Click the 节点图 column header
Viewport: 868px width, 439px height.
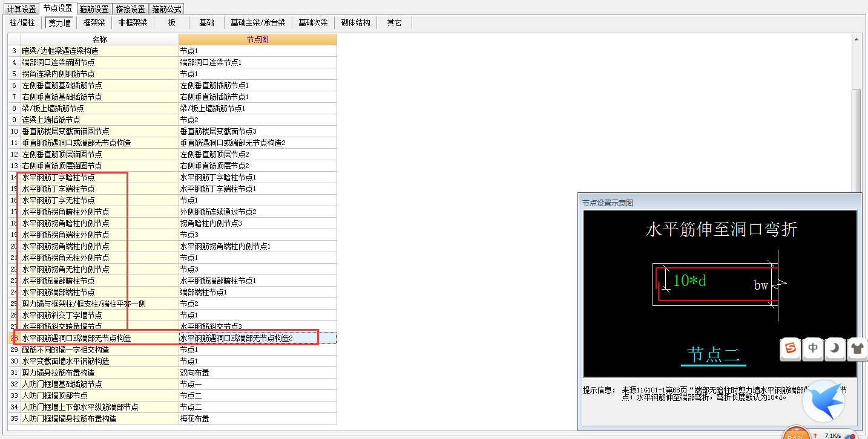258,39
